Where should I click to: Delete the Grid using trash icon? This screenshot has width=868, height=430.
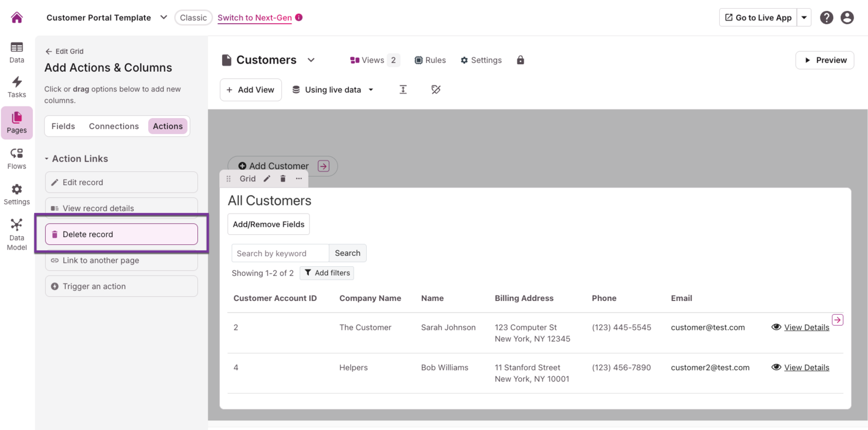(283, 179)
